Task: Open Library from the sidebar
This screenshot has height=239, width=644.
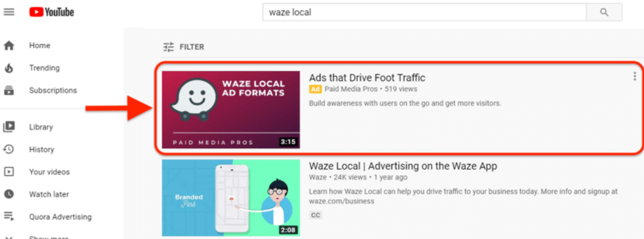Action: point(41,127)
